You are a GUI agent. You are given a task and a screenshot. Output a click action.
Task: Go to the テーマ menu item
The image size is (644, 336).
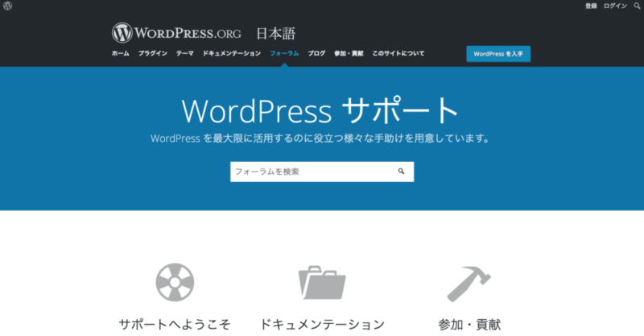tap(185, 53)
